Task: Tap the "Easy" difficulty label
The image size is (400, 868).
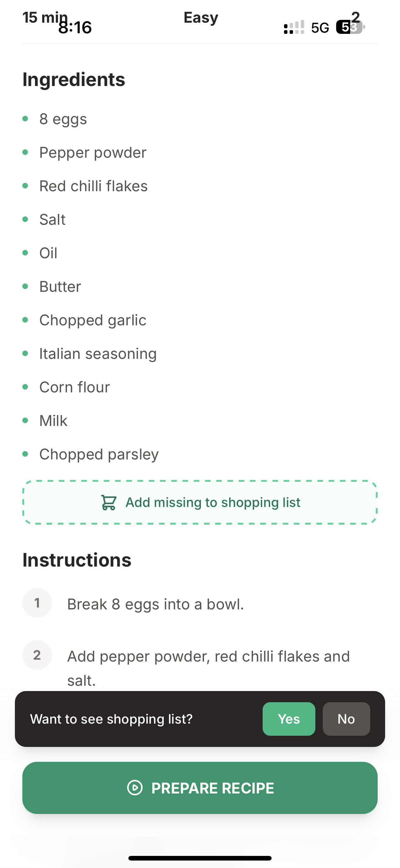Action: (201, 17)
